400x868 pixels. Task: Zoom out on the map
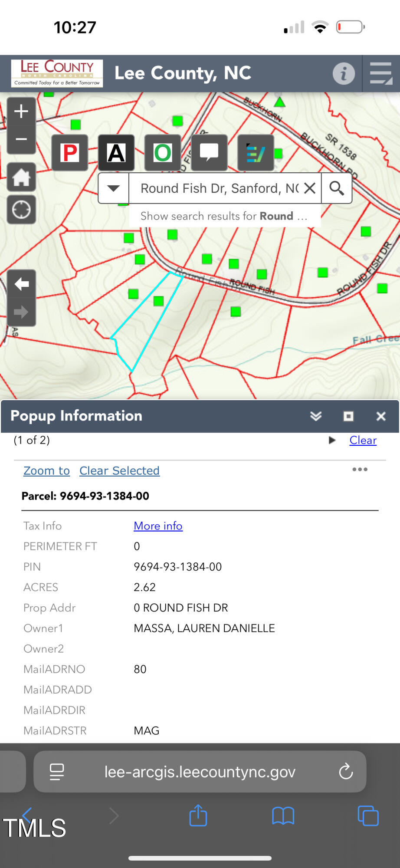(x=21, y=139)
